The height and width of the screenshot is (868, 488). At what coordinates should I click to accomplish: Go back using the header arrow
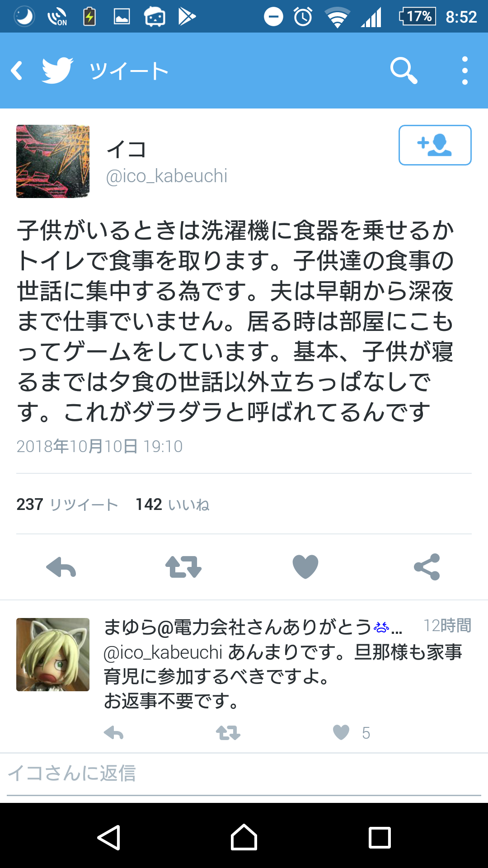pyautogui.click(x=17, y=71)
